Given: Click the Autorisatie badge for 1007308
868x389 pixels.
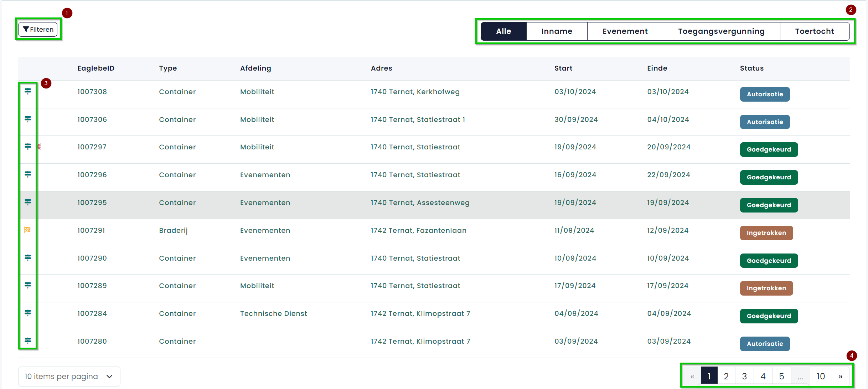Looking at the screenshot, I should click(x=765, y=94).
